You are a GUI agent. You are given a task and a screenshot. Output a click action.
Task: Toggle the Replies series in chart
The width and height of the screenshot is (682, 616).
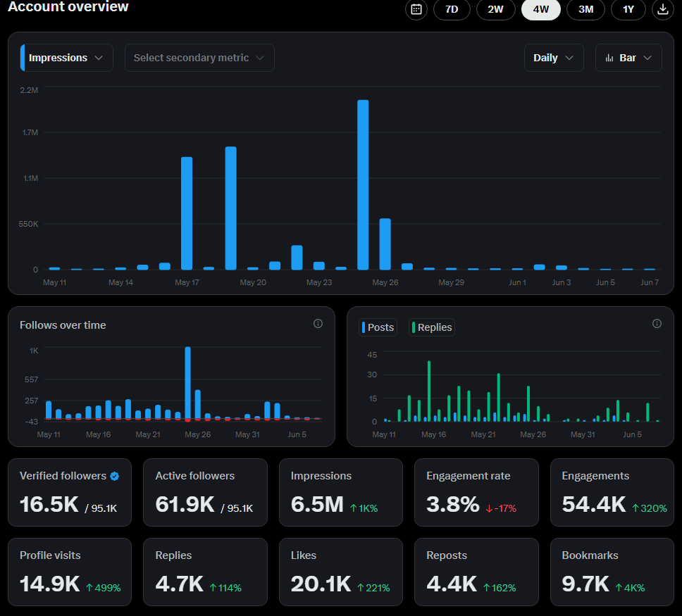click(x=432, y=327)
